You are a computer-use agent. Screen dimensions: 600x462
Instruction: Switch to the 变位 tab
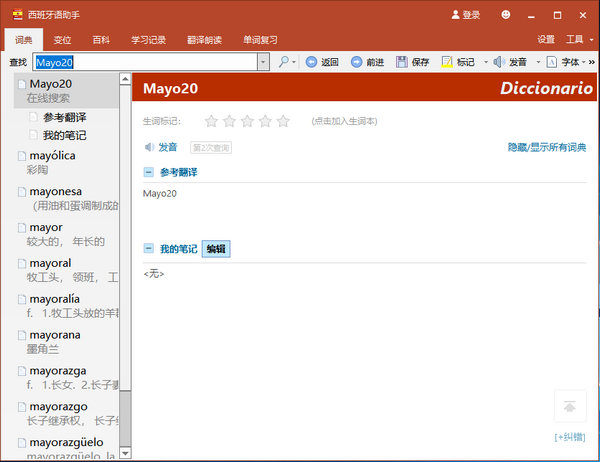pyautogui.click(x=62, y=40)
